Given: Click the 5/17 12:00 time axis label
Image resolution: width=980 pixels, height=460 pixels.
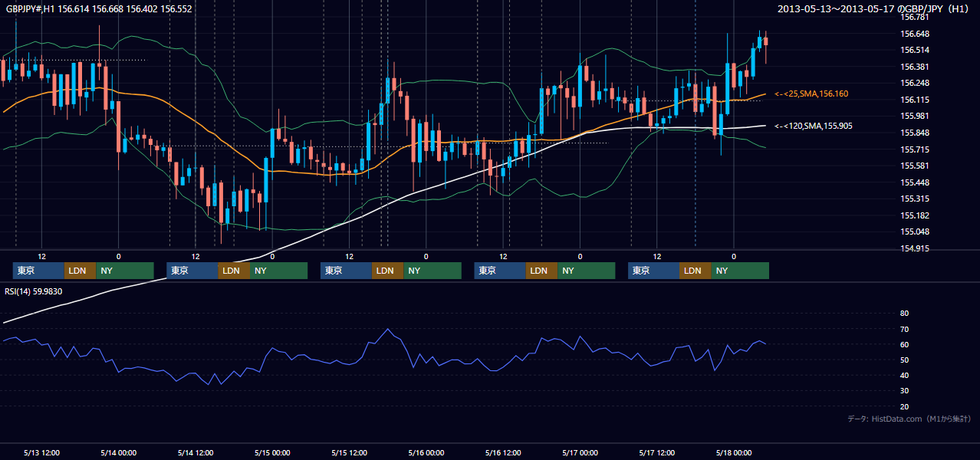Looking at the screenshot, I should click(656, 452).
